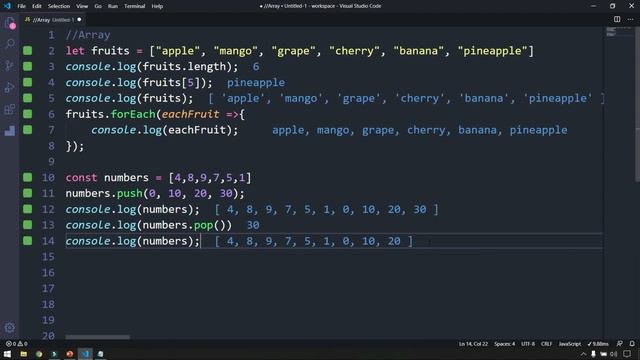
Task: Click the Quokka timing 9.88ms status item
Action: click(598, 344)
